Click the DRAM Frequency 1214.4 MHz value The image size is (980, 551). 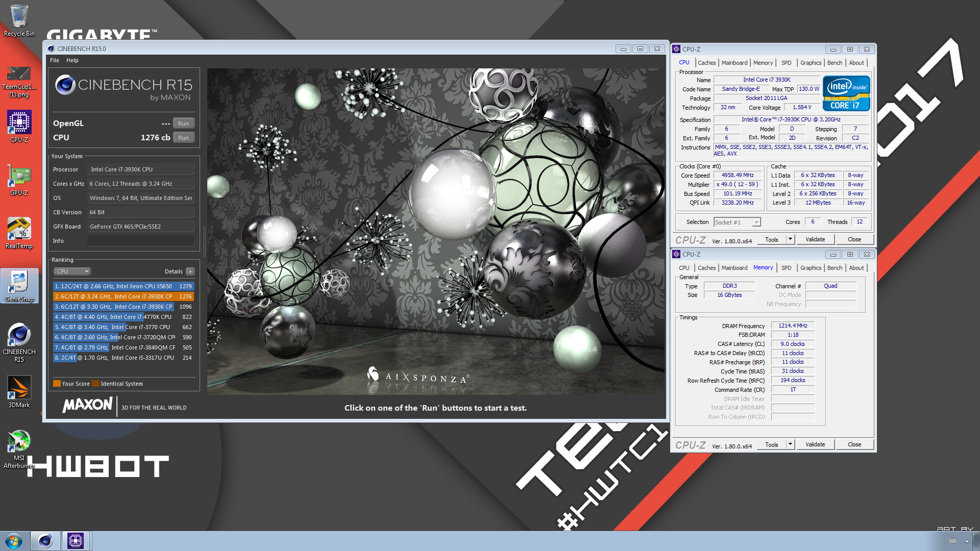coord(793,326)
